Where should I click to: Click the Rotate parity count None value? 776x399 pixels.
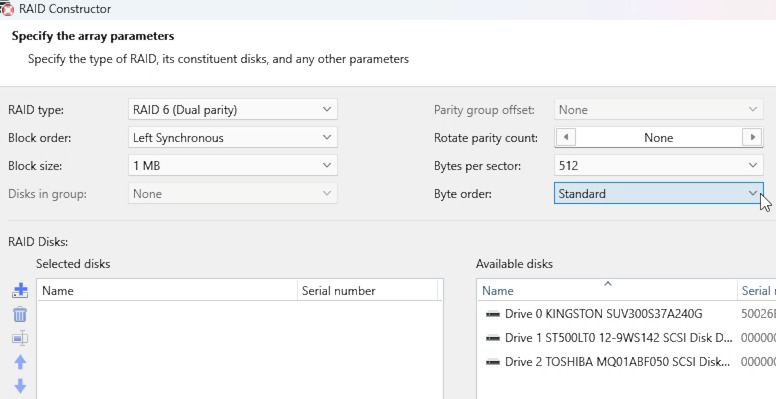pyautogui.click(x=659, y=138)
